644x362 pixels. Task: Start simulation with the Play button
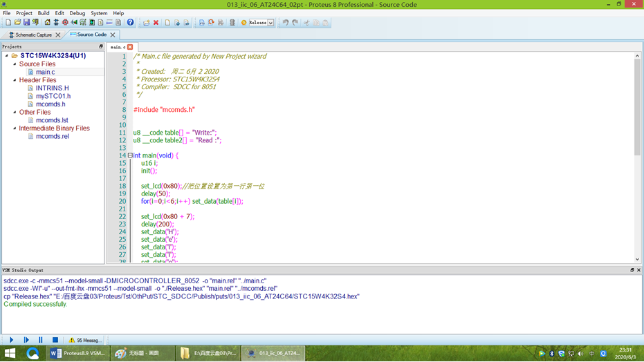click(x=11, y=340)
